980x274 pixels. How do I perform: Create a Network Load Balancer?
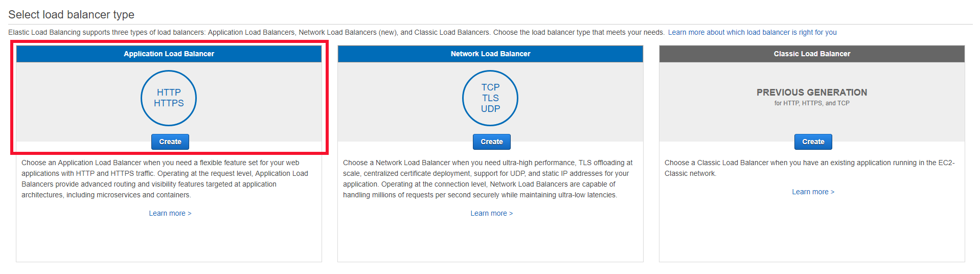[x=491, y=142]
